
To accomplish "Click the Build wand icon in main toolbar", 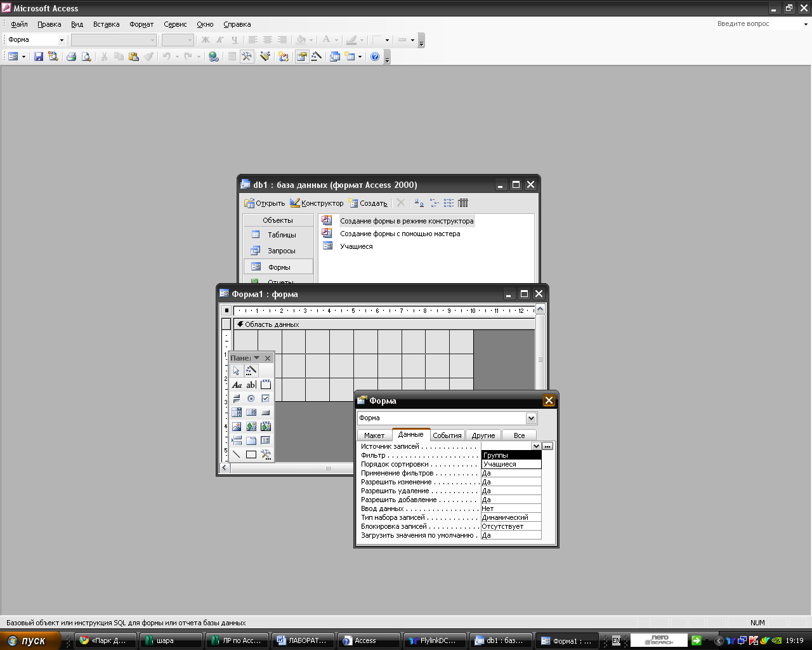I will [x=317, y=56].
